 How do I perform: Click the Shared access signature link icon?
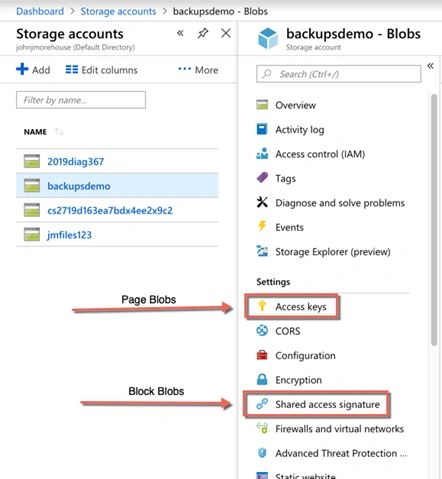[262, 404]
